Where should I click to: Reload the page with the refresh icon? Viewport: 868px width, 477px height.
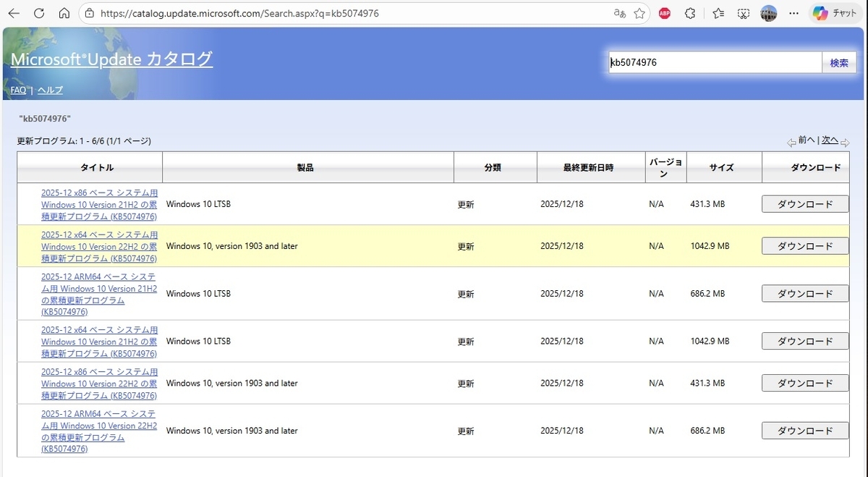point(39,13)
